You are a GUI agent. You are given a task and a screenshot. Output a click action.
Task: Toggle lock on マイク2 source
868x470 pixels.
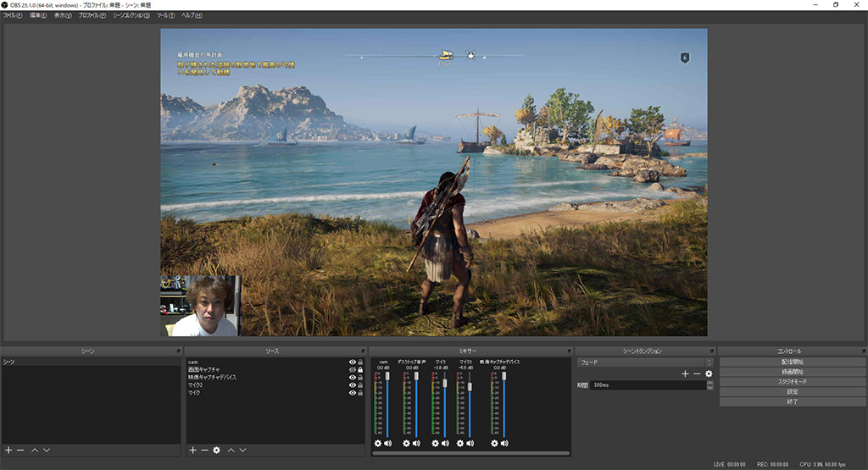pos(360,385)
